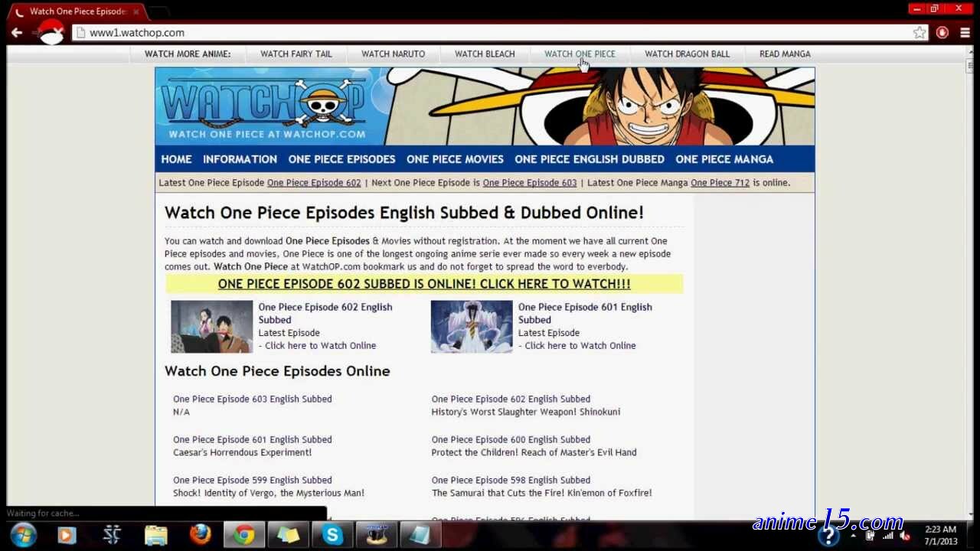Open ONE PIECE MANGA menu item
This screenshot has width=980, height=551.
click(724, 159)
